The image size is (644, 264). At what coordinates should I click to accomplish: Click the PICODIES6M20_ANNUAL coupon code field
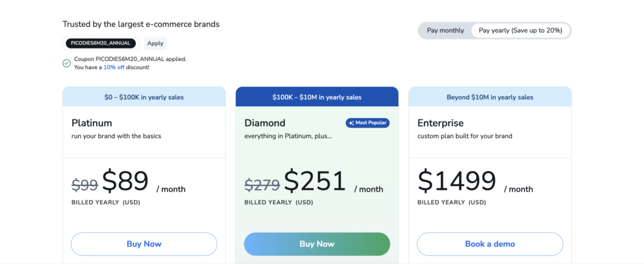(101, 43)
